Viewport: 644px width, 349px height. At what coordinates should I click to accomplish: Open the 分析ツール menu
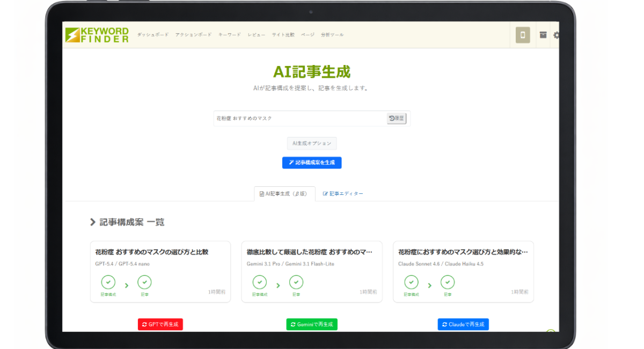pyautogui.click(x=332, y=35)
